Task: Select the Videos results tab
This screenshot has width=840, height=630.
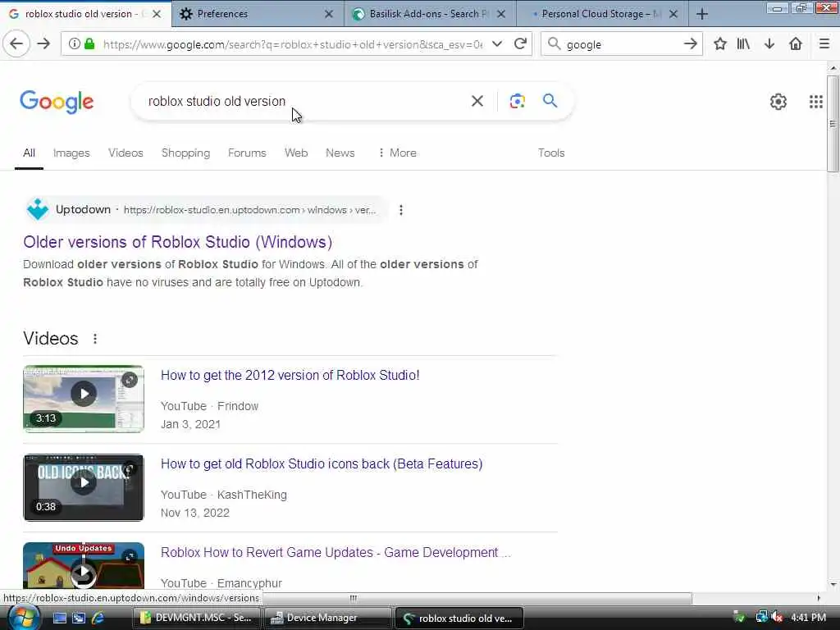Action: click(x=126, y=153)
